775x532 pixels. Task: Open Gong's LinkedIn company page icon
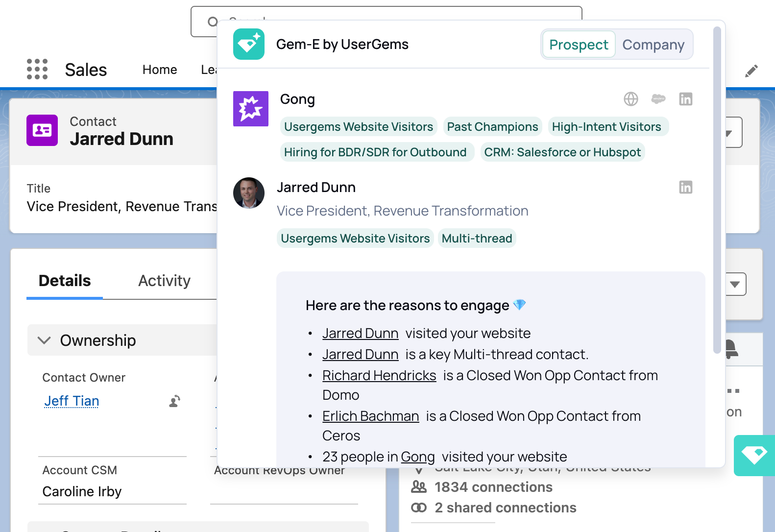686,99
